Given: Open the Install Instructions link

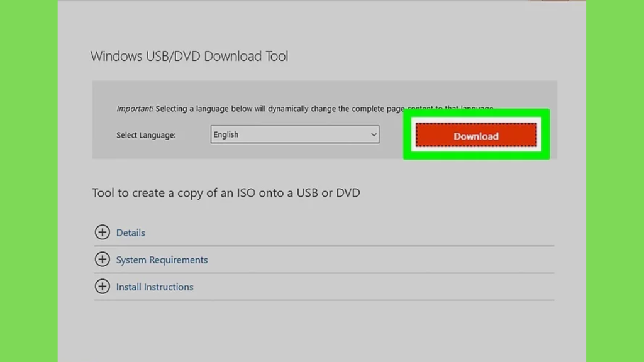Looking at the screenshot, I should (155, 287).
